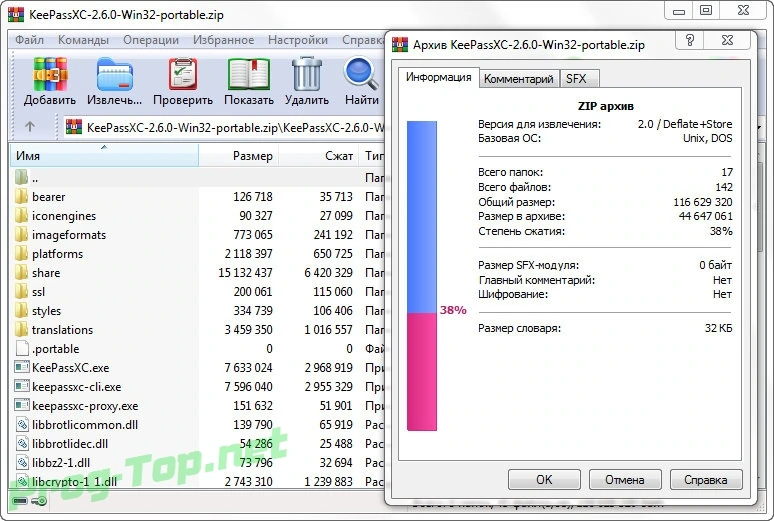Screen dimensions: 774x521
Task: Go up one folder with the arrow icon
Action: pos(30,127)
